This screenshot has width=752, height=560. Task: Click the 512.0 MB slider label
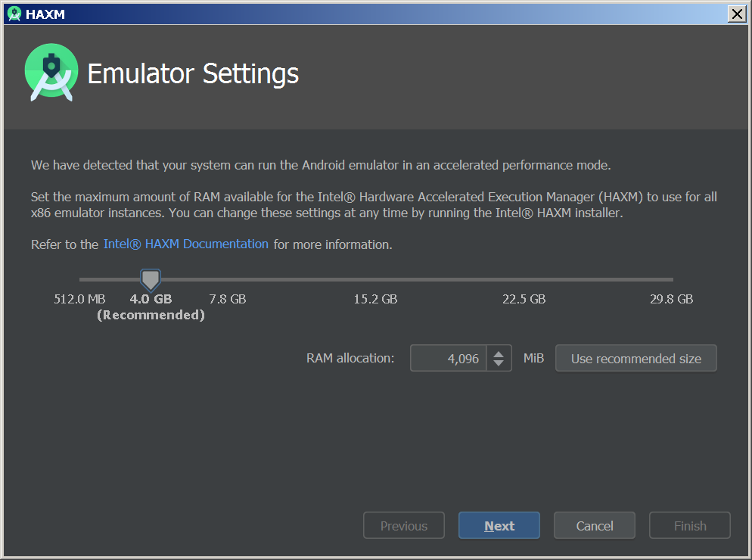pos(79,299)
